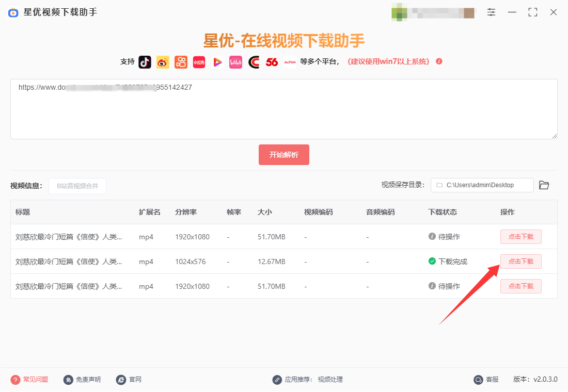
Task: Select the Douyin platform icon
Action: click(145, 61)
